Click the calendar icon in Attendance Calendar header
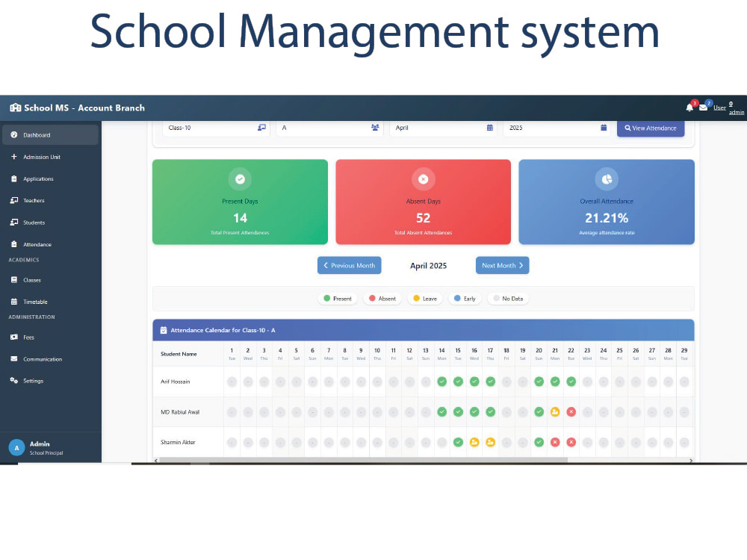This screenshot has height=560, width=747. tap(164, 330)
